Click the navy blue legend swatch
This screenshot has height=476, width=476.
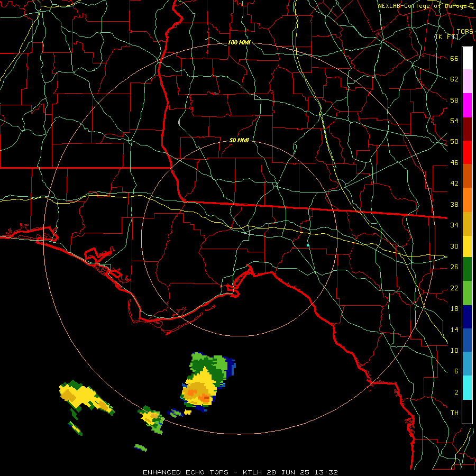click(x=467, y=317)
